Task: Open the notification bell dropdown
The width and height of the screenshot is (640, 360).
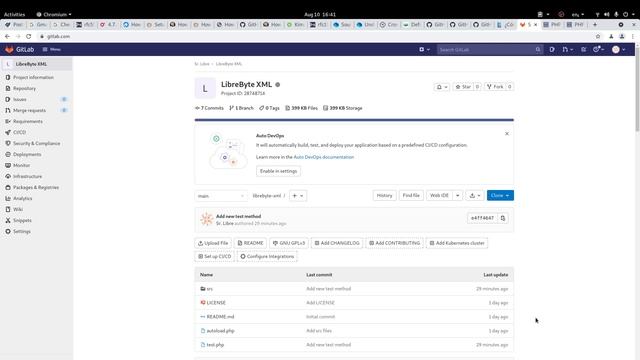Action: click(442, 87)
